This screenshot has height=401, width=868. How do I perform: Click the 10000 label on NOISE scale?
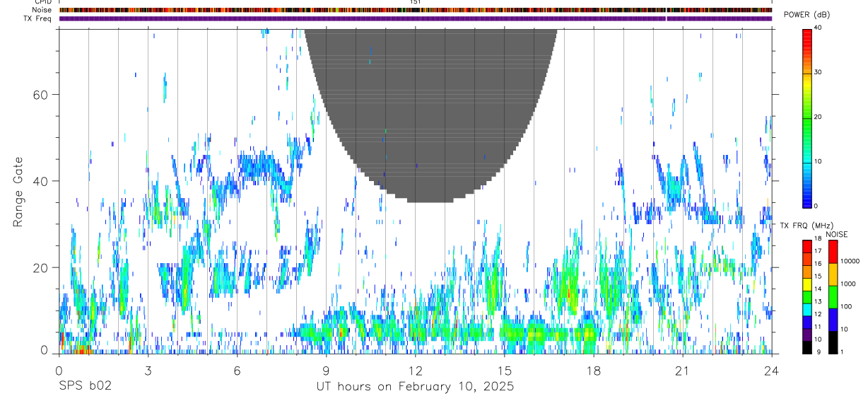pyautogui.click(x=850, y=261)
